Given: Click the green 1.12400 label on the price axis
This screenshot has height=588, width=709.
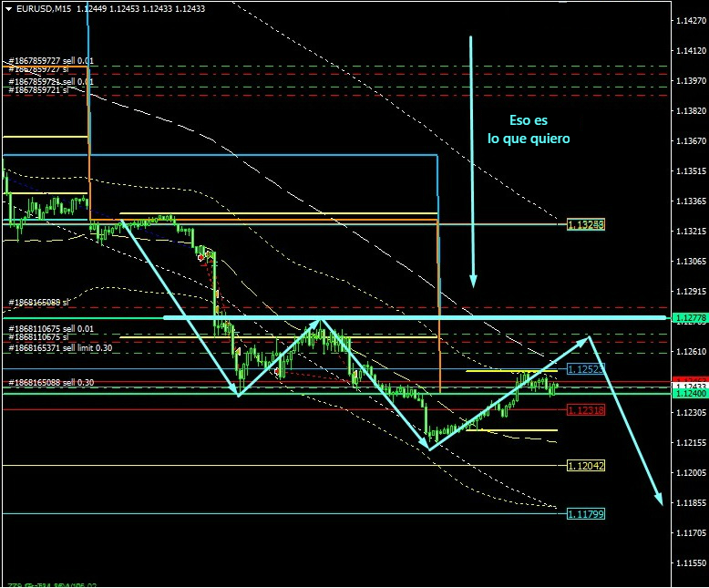Looking at the screenshot, I should [688, 394].
